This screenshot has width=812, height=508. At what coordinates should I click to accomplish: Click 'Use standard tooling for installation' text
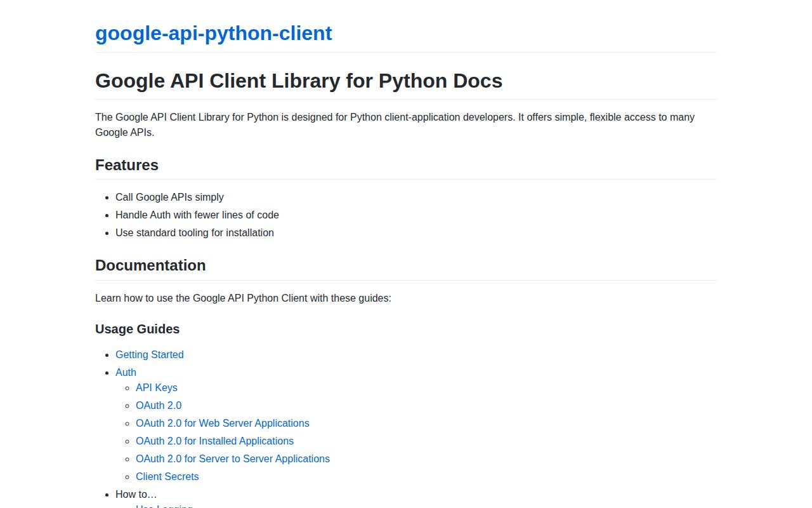[195, 232]
